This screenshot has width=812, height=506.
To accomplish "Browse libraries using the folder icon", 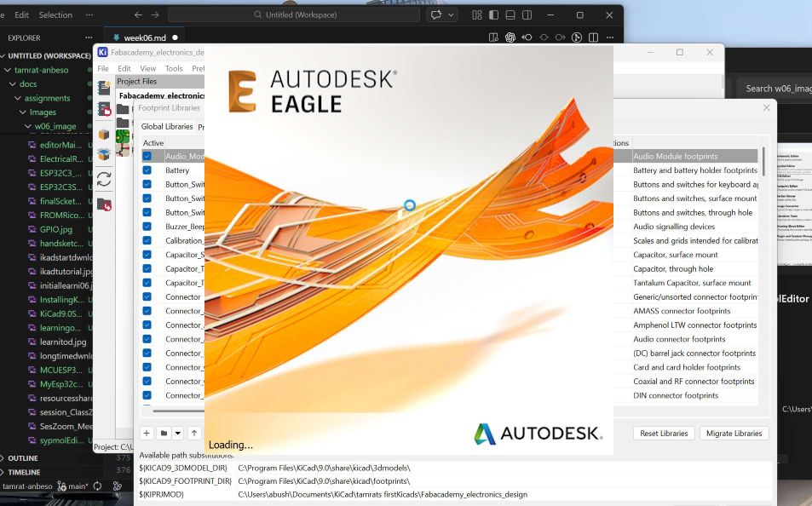I will tap(164, 432).
